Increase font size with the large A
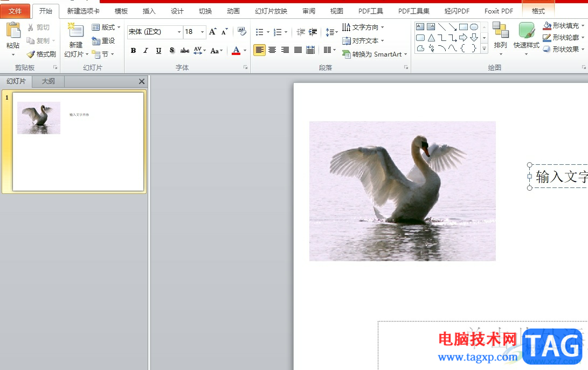The height and width of the screenshot is (370, 588). point(213,31)
